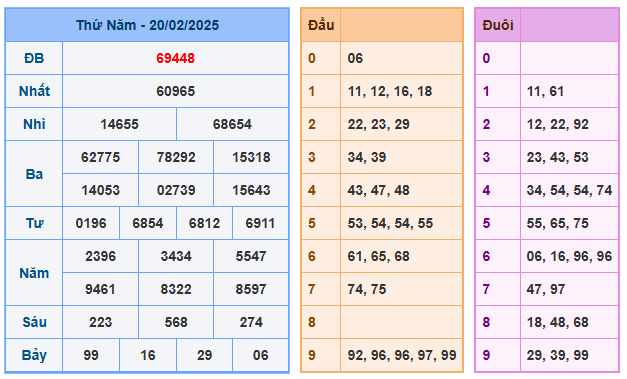The width and height of the screenshot is (627, 379).
Task: Select sixth prize number 568
Action: click(x=176, y=322)
